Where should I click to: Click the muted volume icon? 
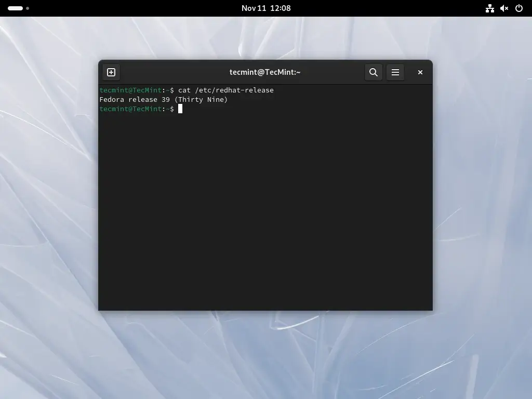click(504, 8)
